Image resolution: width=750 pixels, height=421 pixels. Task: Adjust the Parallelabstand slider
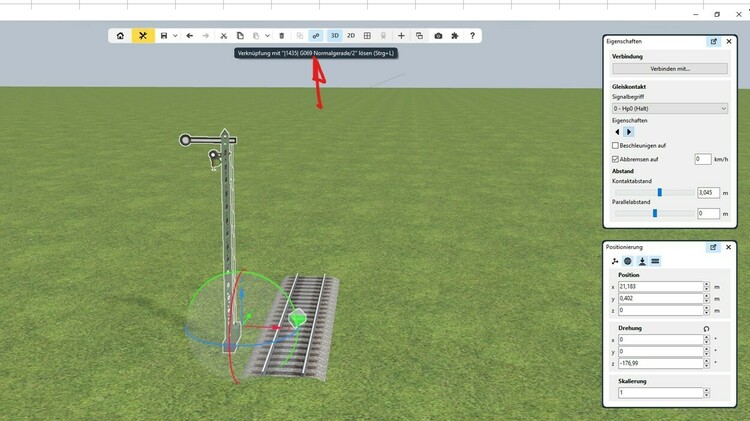[x=654, y=213]
